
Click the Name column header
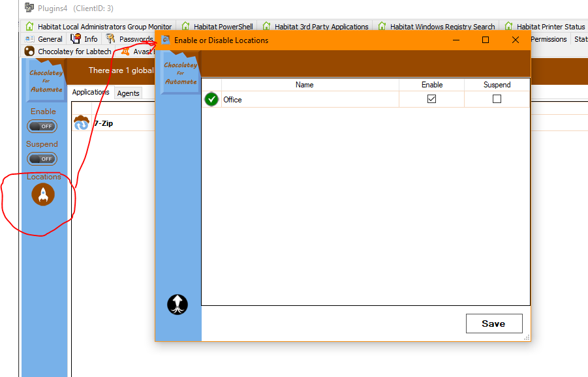[x=304, y=85]
